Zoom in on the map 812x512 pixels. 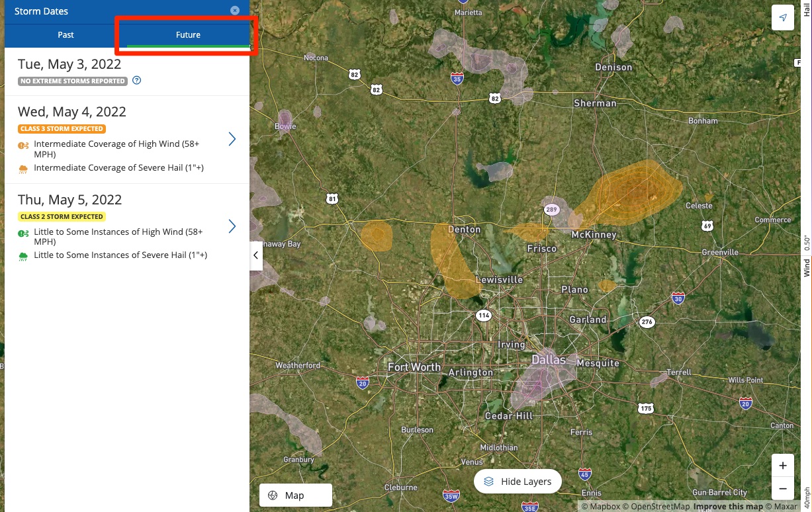783,466
